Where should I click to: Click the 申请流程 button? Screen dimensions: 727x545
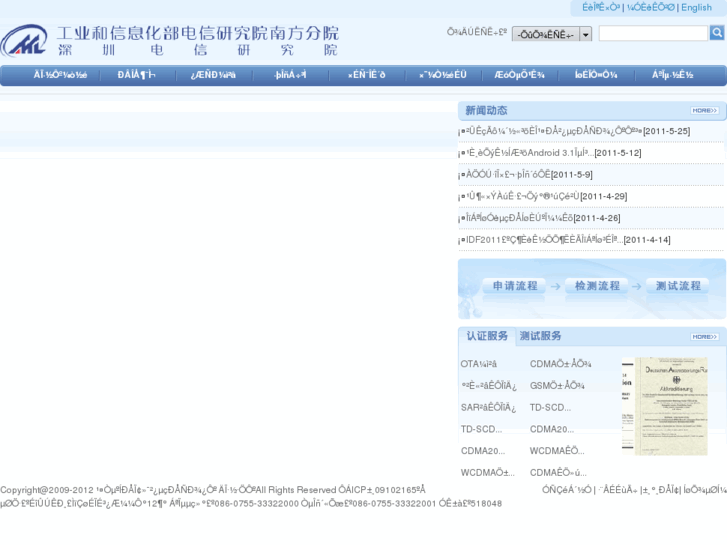(515, 286)
